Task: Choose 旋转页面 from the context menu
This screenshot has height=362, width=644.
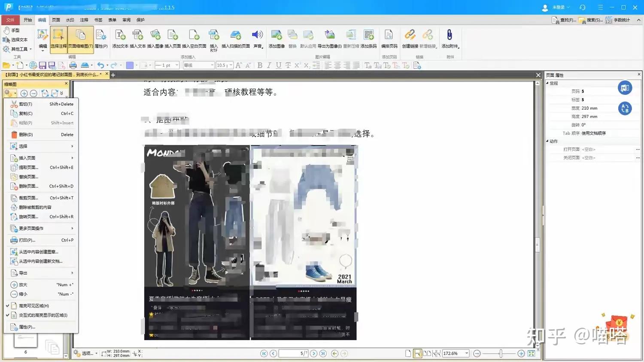Action: [28, 217]
